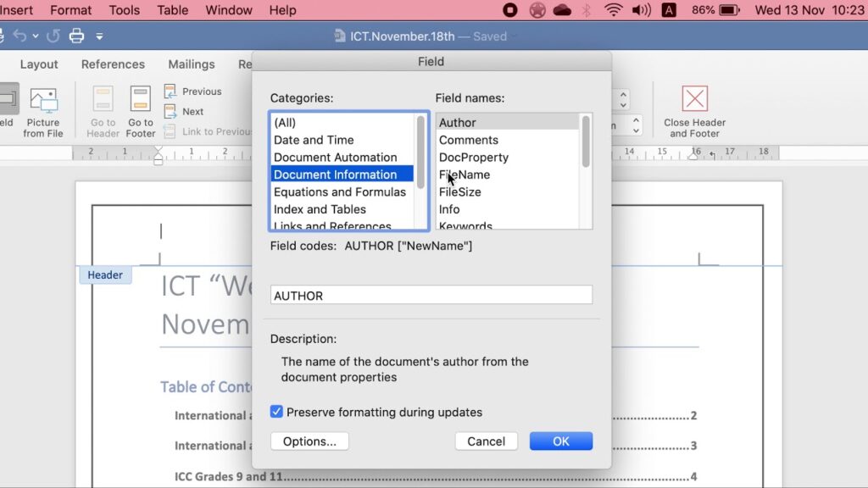Open the Format menu

(71, 10)
